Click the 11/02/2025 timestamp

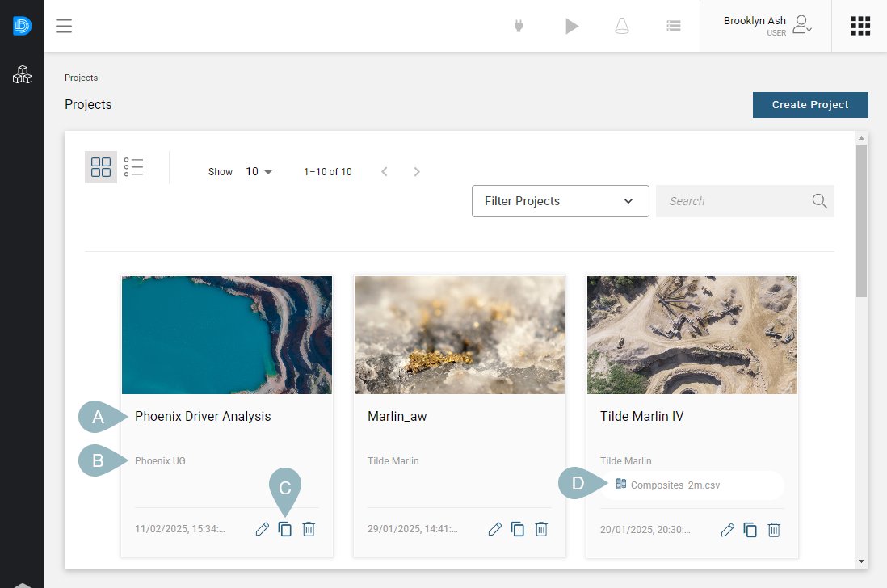[180, 529]
